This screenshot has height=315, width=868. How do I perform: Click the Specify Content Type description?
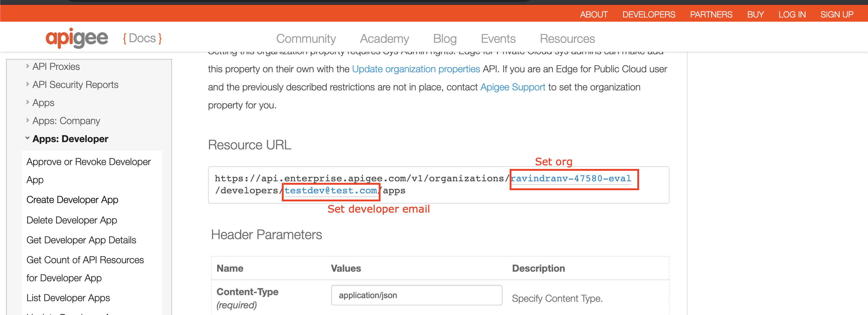[557, 298]
